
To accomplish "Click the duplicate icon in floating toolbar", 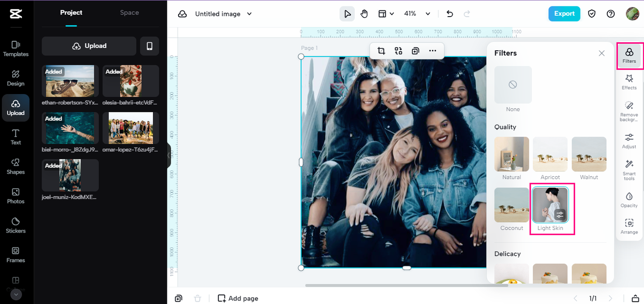I will pyautogui.click(x=416, y=51).
